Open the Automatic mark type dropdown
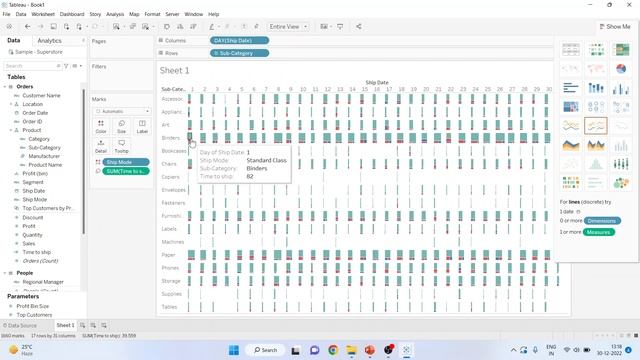This screenshot has width=640, height=360. (x=122, y=111)
